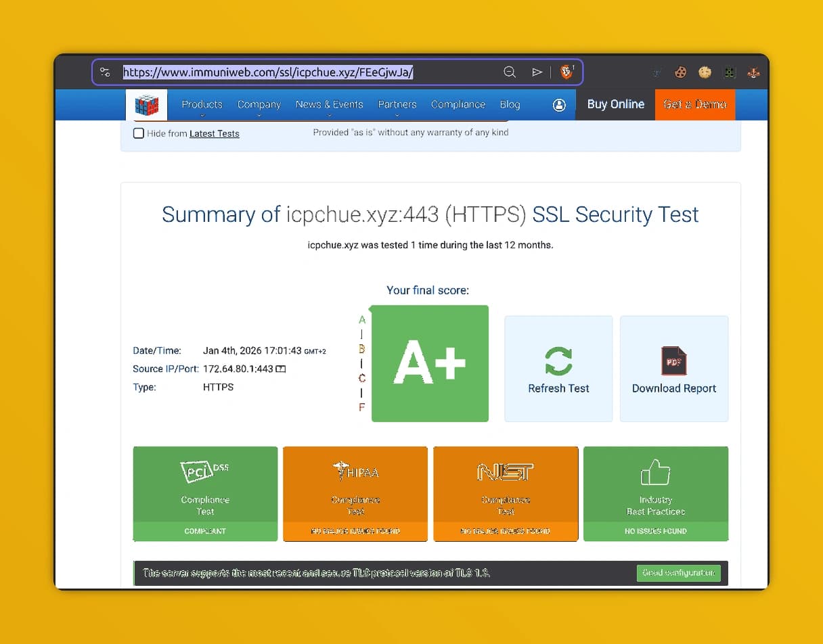Click the site settings icon in address bar
The image size is (823, 644).
pos(105,72)
